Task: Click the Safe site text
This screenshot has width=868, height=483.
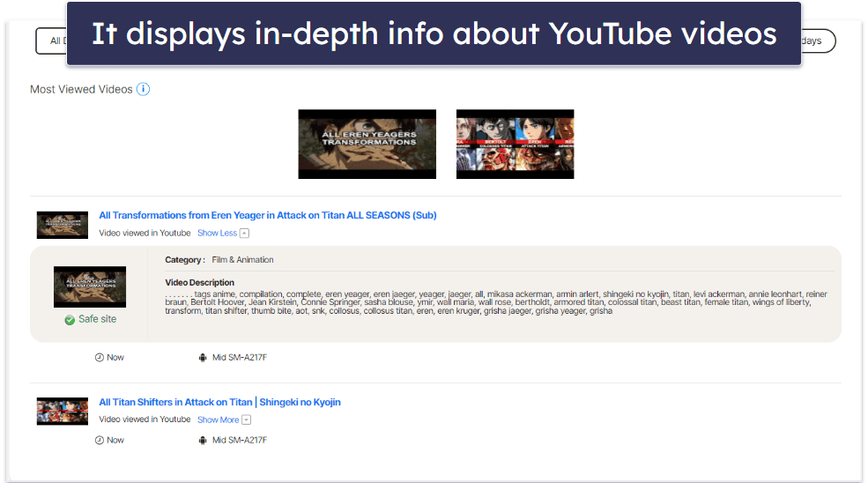Action: 98,319
